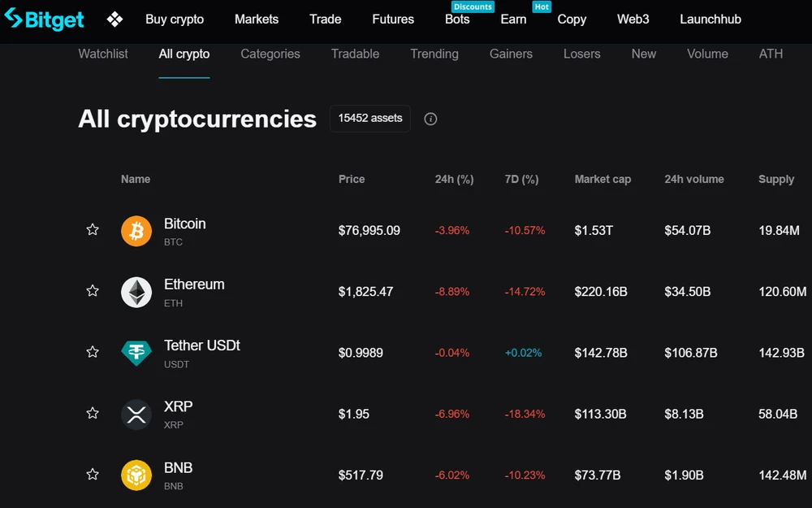Screen dimensions: 812x508
Task: Click the Earn menu with Hot badge
Action: 513,19
